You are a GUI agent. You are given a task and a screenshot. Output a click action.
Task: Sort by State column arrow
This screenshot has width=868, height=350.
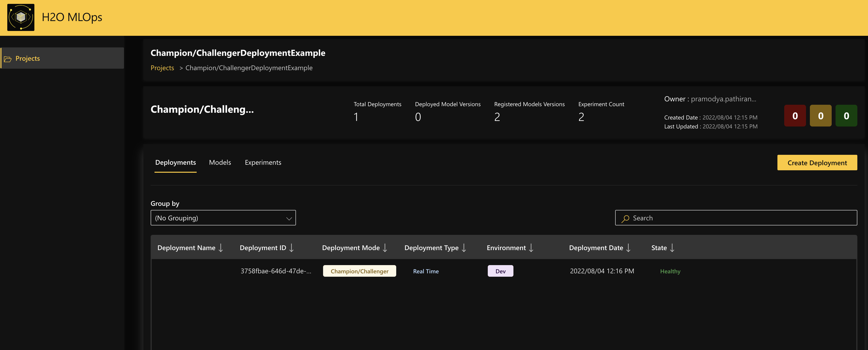[672, 248]
